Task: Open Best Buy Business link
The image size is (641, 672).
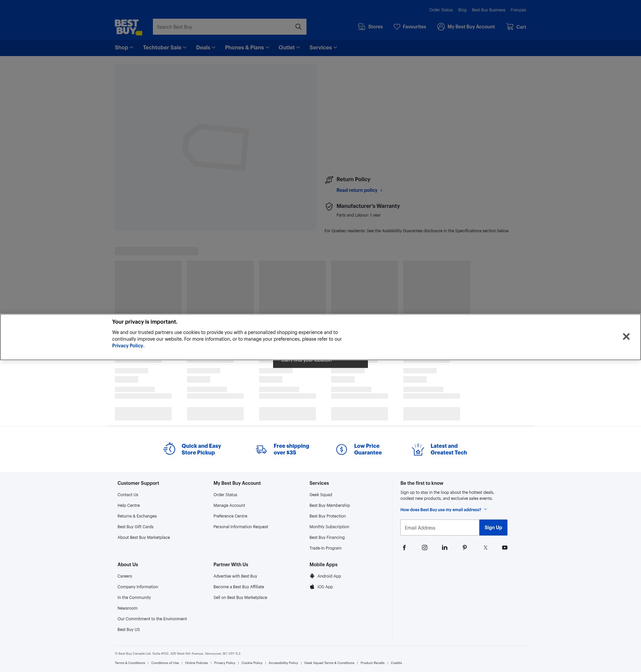Action: tap(489, 10)
